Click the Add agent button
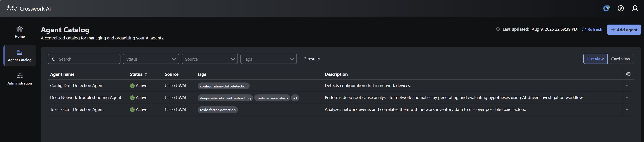 click(624, 30)
